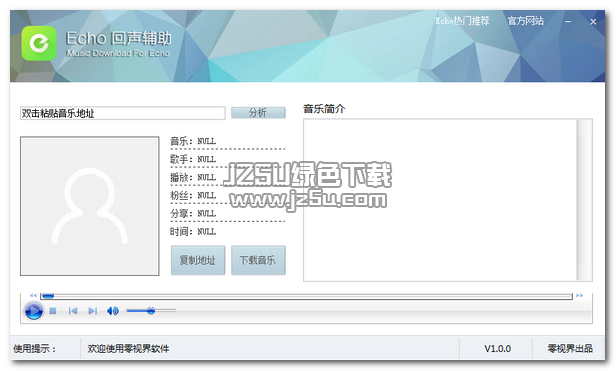Image resolution: width=616 pixels, height=371 pixels.
Task: Skip to the next track
Action: tap(92, 311)
